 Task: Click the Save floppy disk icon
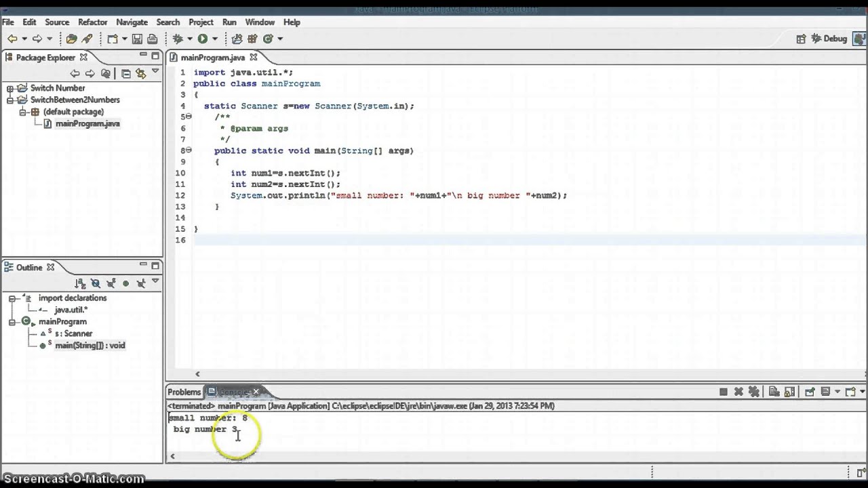click(x=137, y=39)
